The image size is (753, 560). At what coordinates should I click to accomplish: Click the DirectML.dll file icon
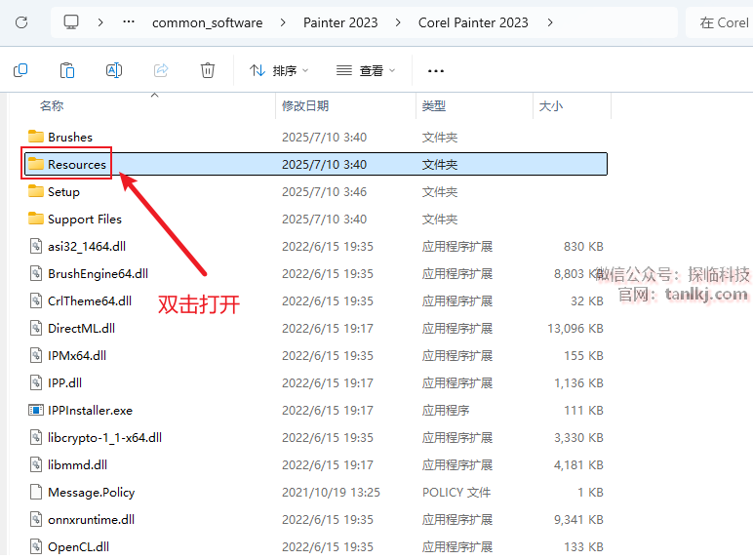pyautogui.click(x=35, y=329)
